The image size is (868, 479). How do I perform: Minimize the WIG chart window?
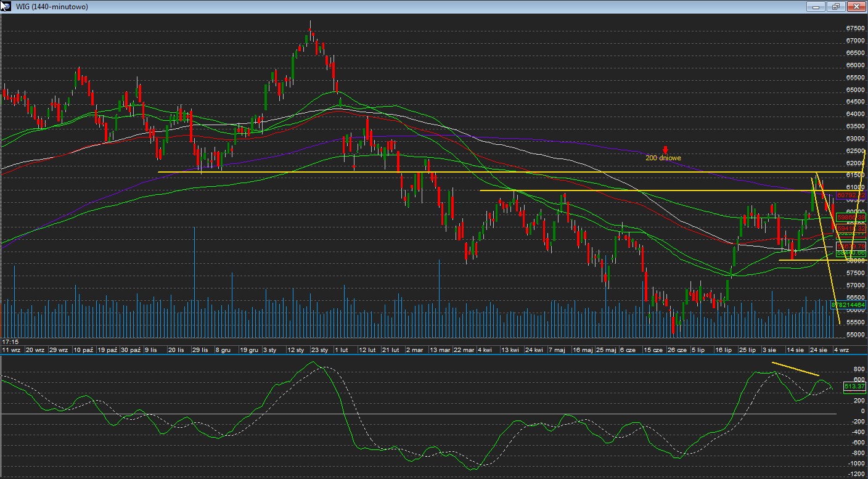tap(816, 6)
